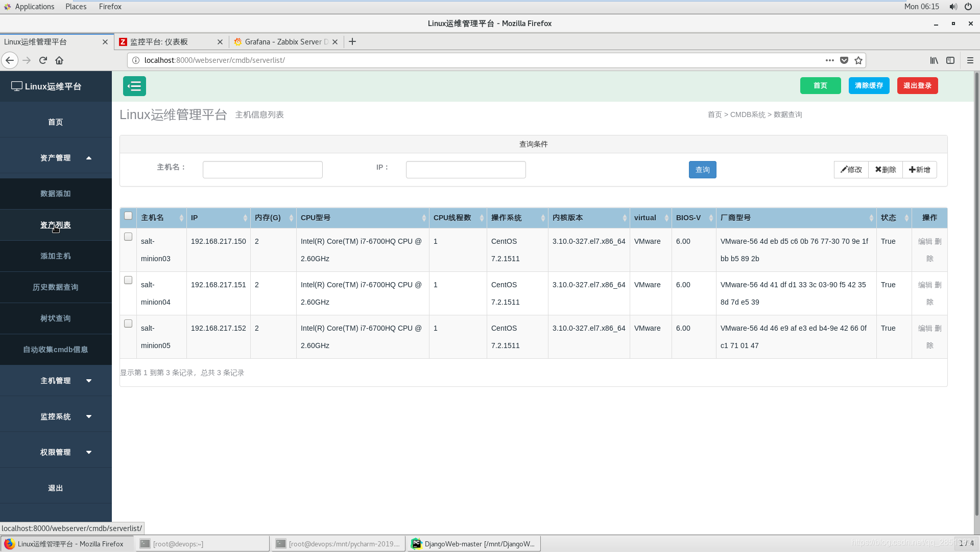980x552 pixels.
Task: Click the sidebar collapse hamburger icon
Action: pyautogui.click(x=134, y=86)
